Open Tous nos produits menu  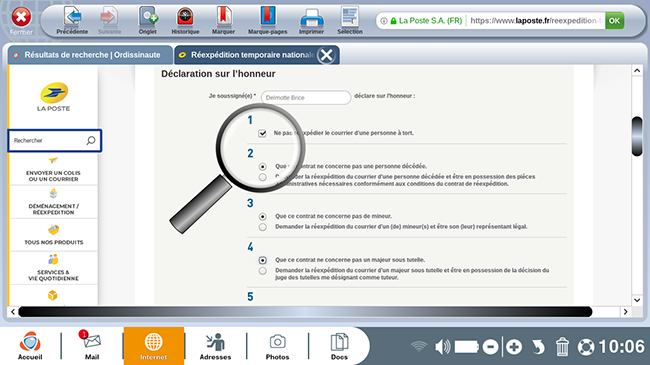(x=53, y=235)
